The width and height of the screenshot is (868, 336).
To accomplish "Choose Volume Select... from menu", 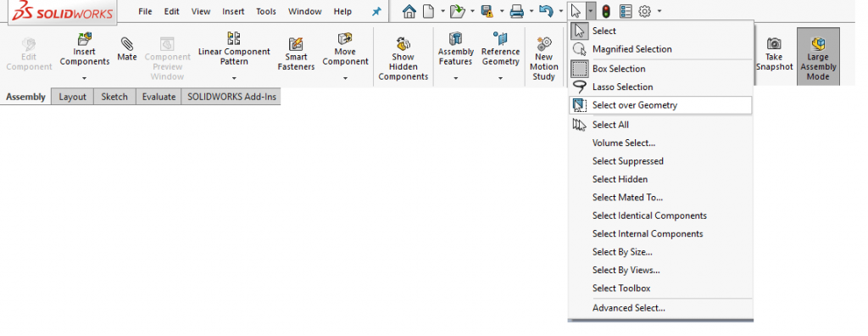I will (661, 143).
